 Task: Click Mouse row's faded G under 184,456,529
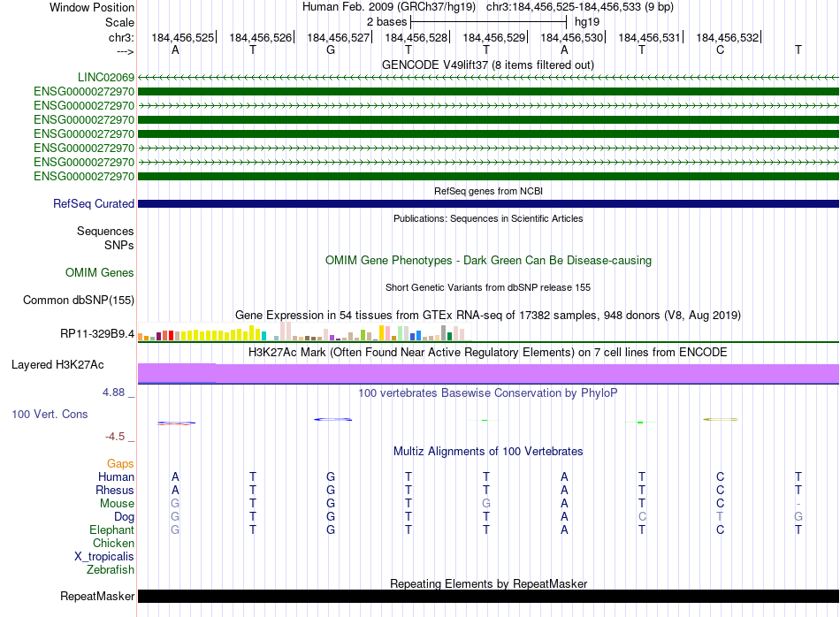486,504
